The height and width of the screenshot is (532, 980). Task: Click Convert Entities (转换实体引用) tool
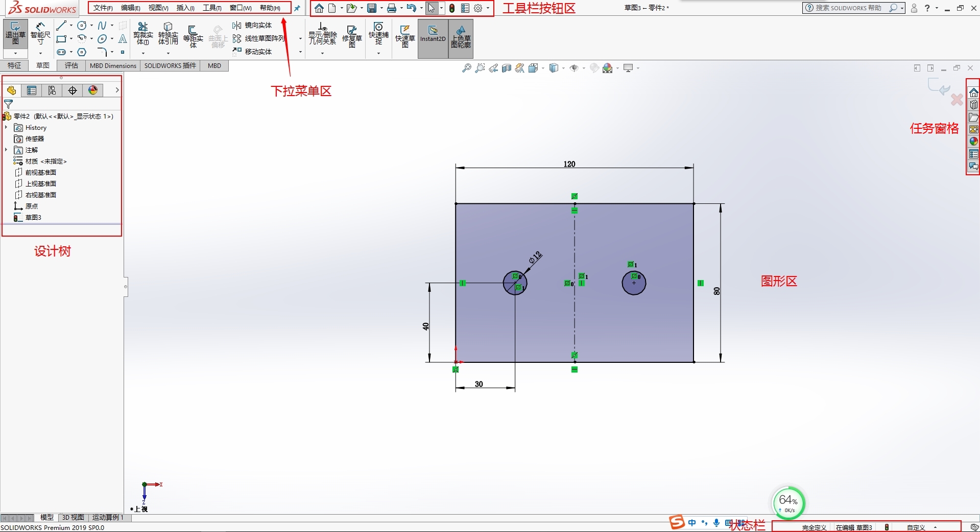tap(168, 34)
